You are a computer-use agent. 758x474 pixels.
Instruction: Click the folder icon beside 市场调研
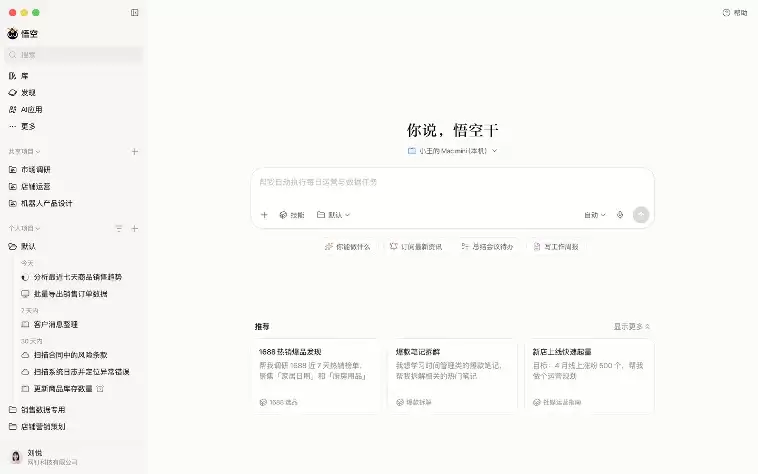tap(13, 170)
